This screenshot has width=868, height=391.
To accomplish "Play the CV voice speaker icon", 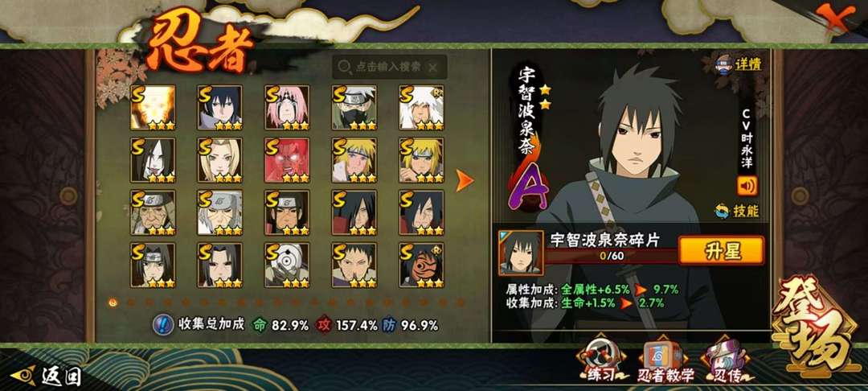I will pos(747,186).
